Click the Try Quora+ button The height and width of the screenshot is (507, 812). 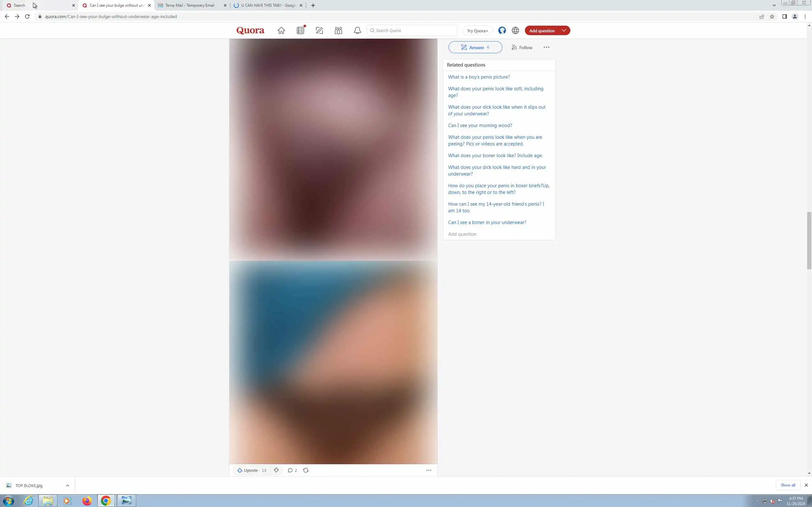(x=477, y=30)
